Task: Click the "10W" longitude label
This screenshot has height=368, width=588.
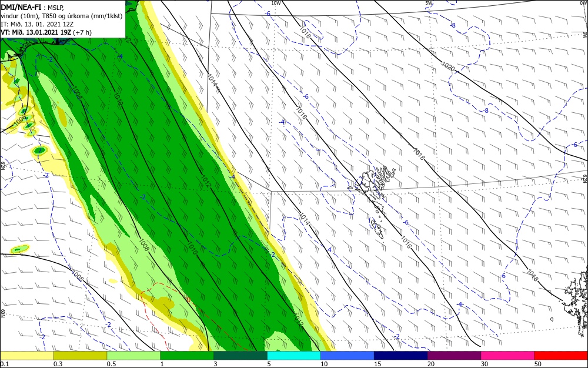Action: (276, 3)
